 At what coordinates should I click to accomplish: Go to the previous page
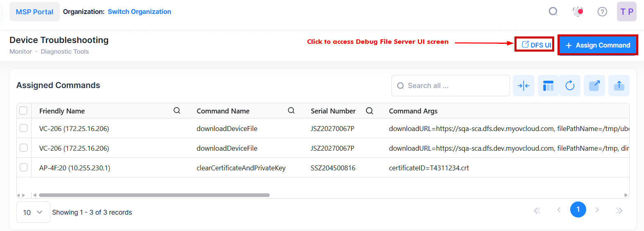coord(559,210)
